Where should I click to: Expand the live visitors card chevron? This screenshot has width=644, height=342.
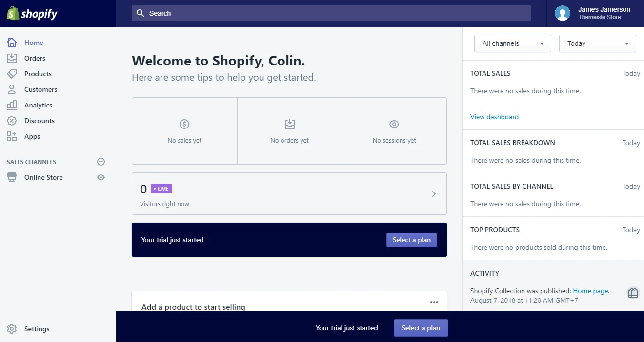click(x=434, y=194)
